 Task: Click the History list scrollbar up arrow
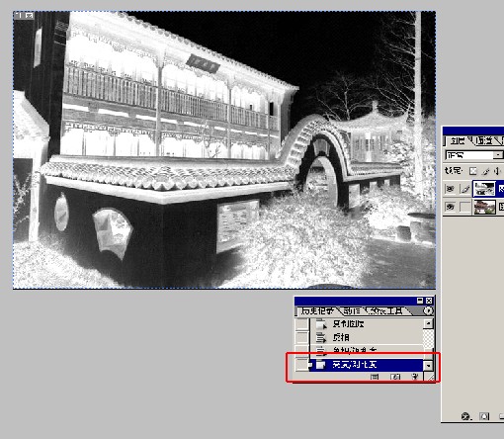click(x=428, y=323)
